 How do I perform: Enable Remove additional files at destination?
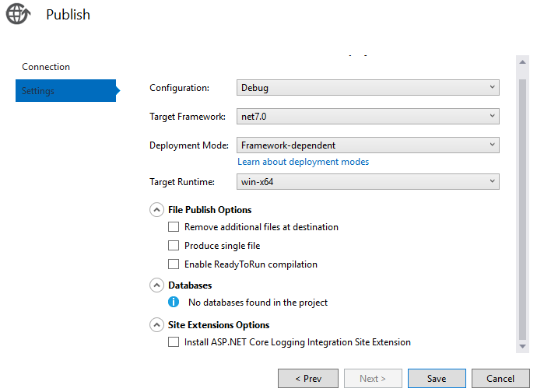pos(174,227)
